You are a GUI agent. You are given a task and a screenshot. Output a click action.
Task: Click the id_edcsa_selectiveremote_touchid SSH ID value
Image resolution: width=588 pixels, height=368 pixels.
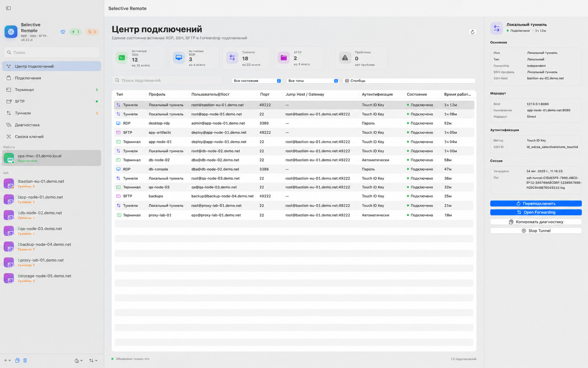tap(552, 147)
